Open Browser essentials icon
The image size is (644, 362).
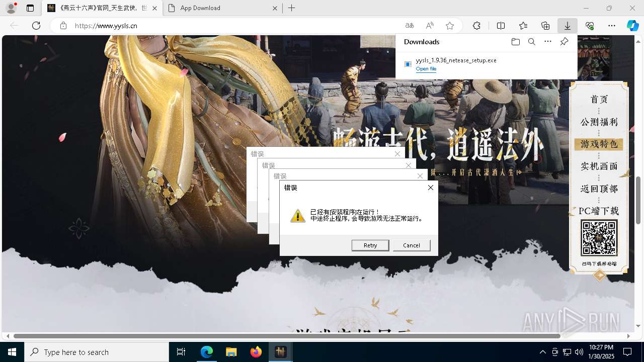click(590, 26)
